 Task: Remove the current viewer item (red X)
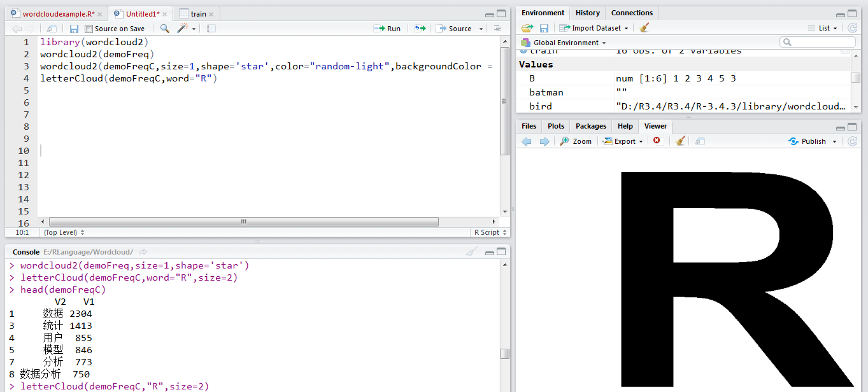pyautogui.click(x=657, y=141)
